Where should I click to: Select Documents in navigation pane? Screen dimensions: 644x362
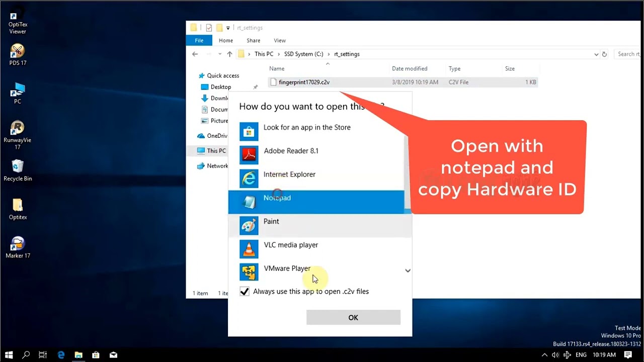(215, 109)
